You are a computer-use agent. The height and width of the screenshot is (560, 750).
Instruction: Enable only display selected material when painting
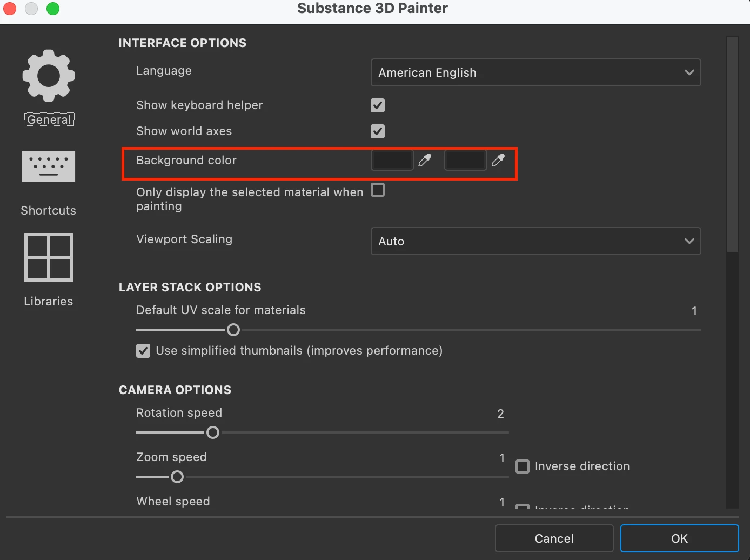click(378, 190)
